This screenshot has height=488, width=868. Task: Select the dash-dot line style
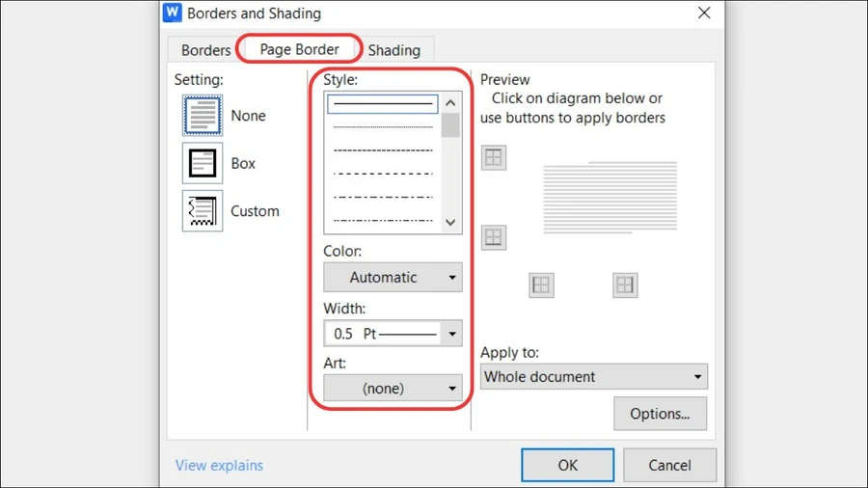383,197
